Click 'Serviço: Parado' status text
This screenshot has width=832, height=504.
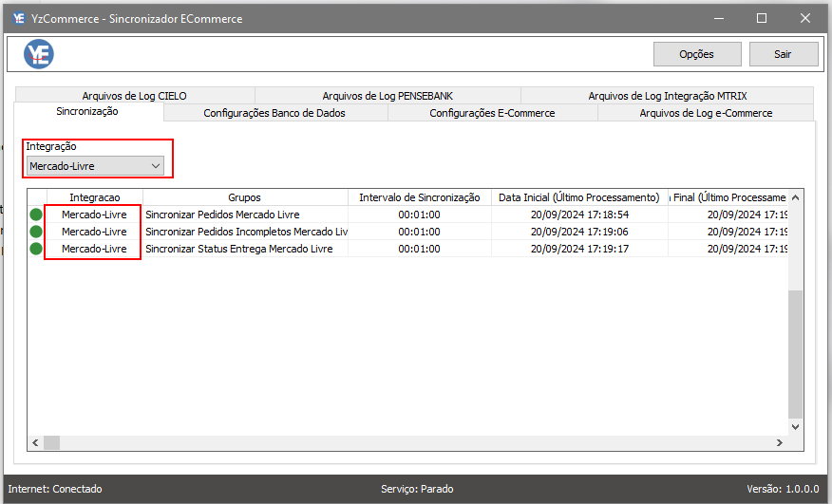click(x=417, y=489)
